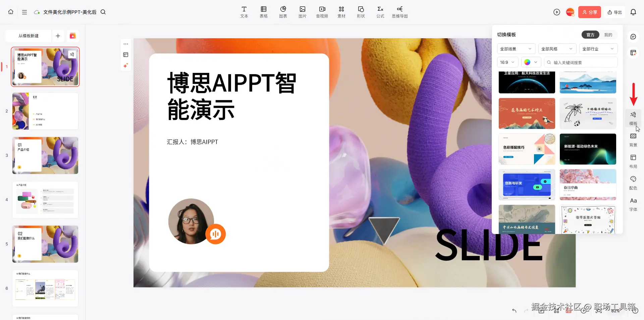Click the cloud sync status icon
The height and width of the screenshot is (320, 644).
point(37,12)
